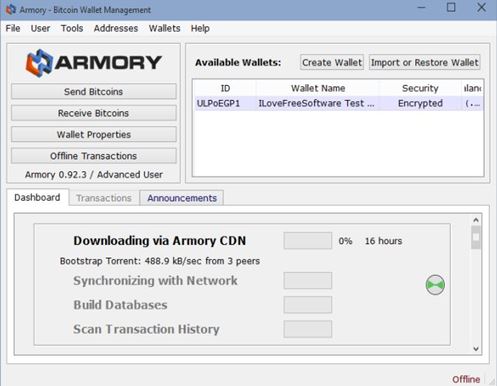497x386 pixels.
Task: Click the Wallet Name column header
Action: coord(318,88)
